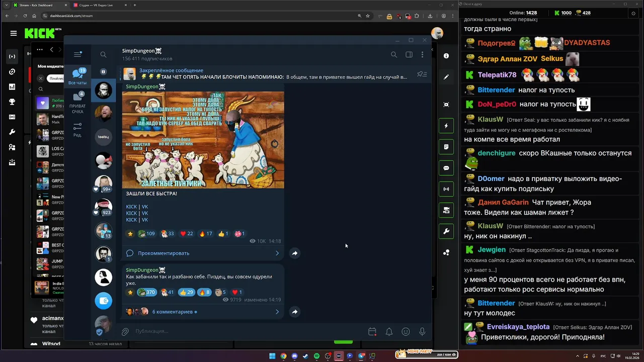Select Stream - Kick Dashboard browser tab
644x362 pixels.
tap(40, 5)
